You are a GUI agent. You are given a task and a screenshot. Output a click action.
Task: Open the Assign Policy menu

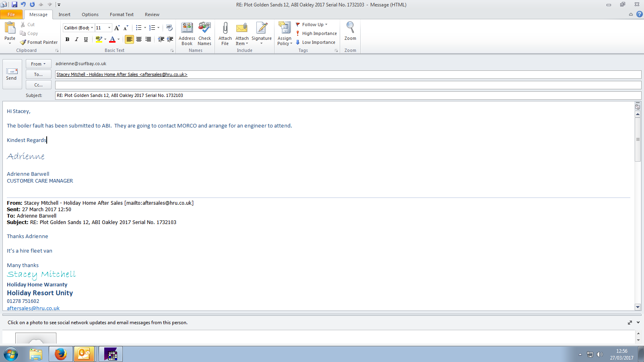click(285, 34)
